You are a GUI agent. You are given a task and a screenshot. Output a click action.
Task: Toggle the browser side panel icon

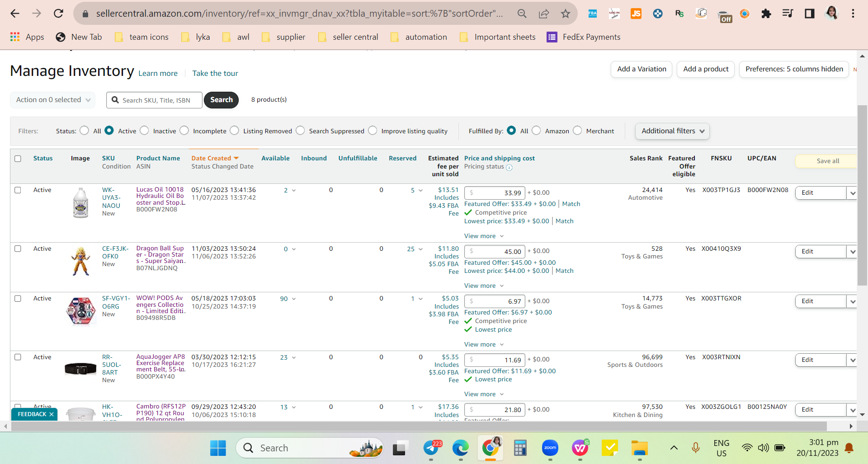810,14
